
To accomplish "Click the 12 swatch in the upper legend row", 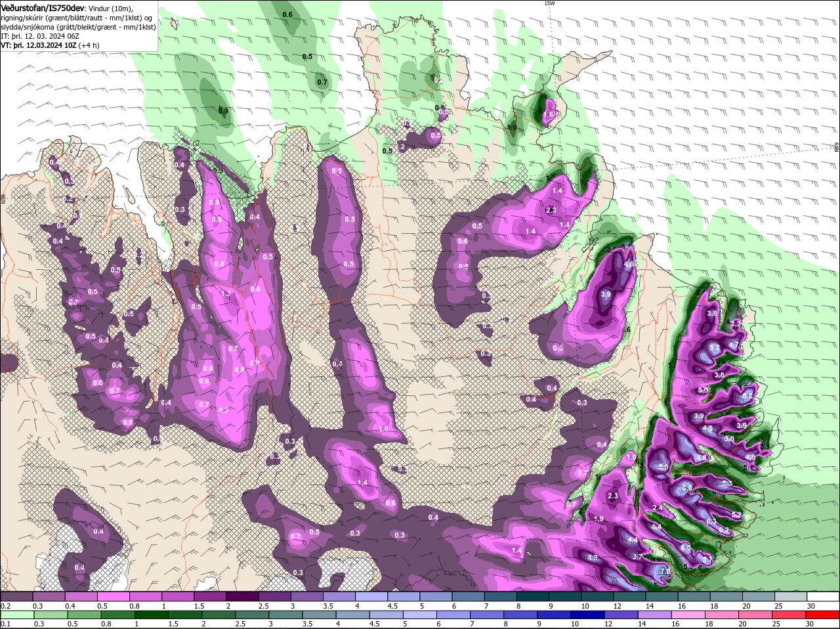I will [629, 596].
